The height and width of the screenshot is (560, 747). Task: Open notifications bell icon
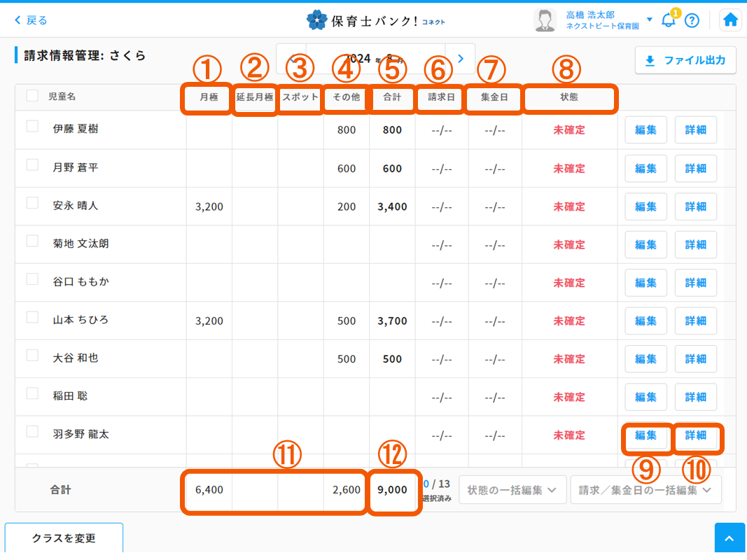pyautogui.click(x=669, y=20)
